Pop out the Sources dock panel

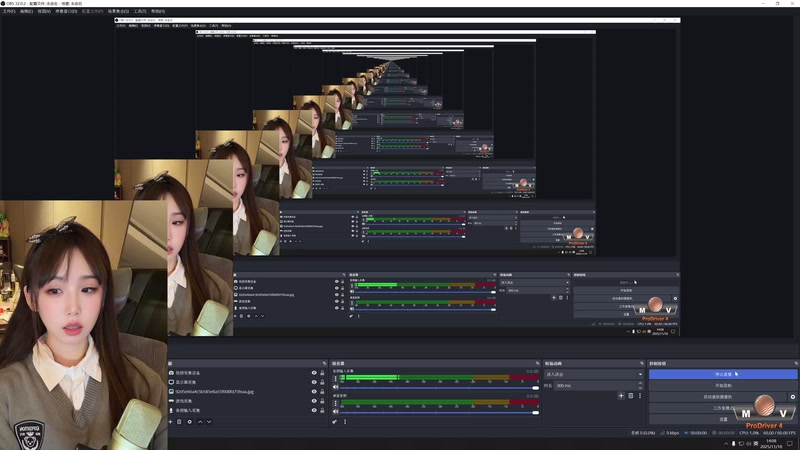coord(324,363)
